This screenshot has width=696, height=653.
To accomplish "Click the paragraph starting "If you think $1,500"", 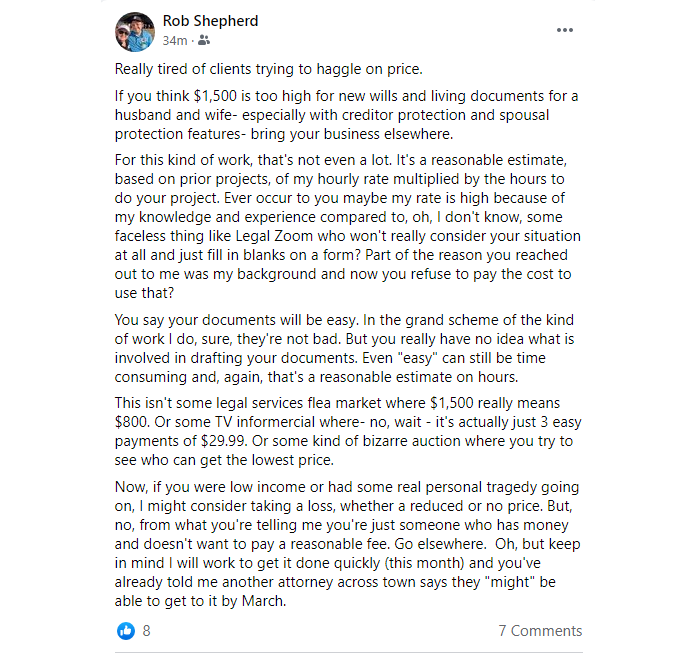I will click(x=345, y=115).
